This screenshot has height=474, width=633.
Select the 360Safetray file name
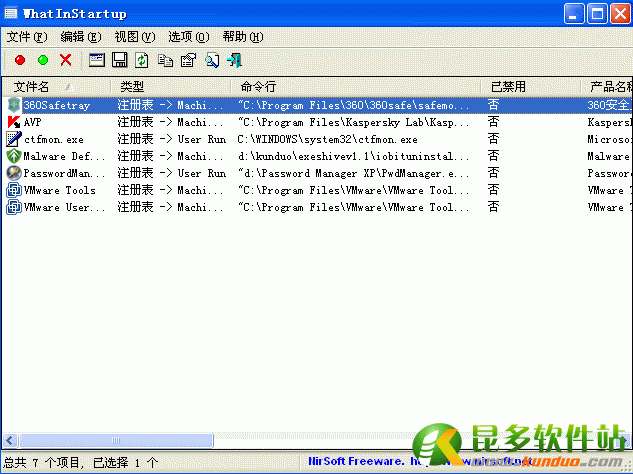point(56,105)
